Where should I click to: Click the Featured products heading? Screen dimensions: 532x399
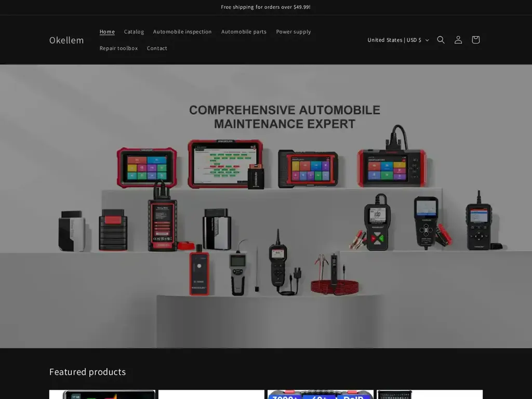point(87,372)
